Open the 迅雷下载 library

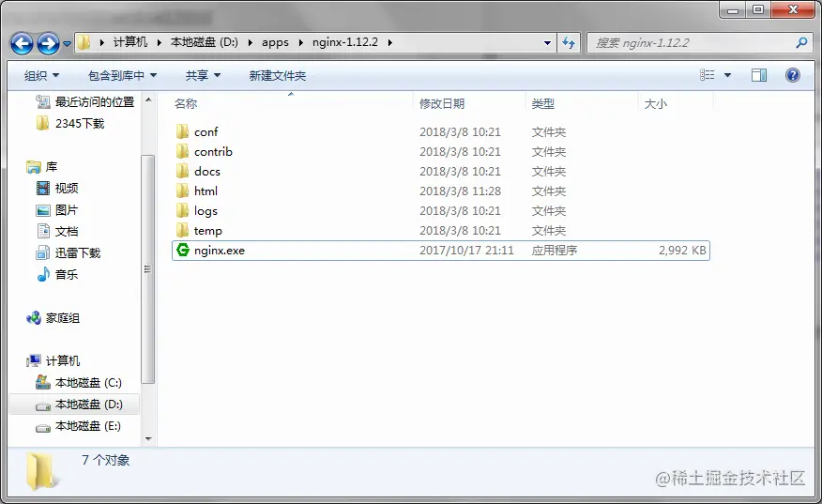tap(78, 253)
